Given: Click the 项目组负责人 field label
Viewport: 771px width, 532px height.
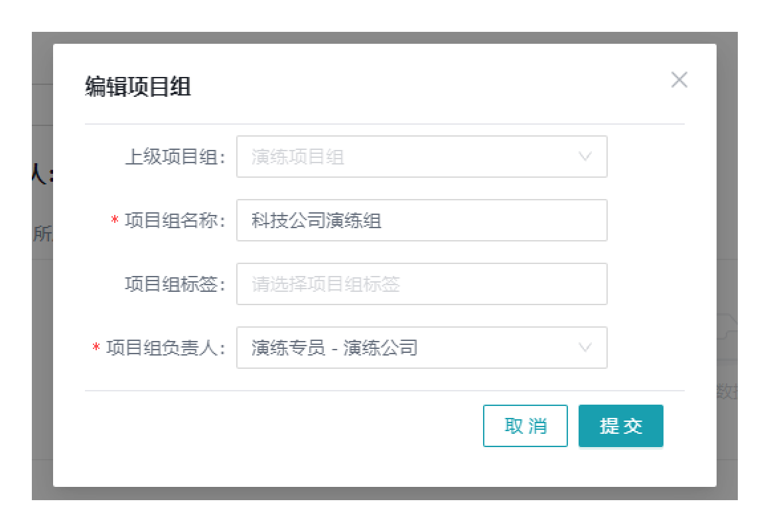Looking at the screenshot, I should tap(166, 348).
